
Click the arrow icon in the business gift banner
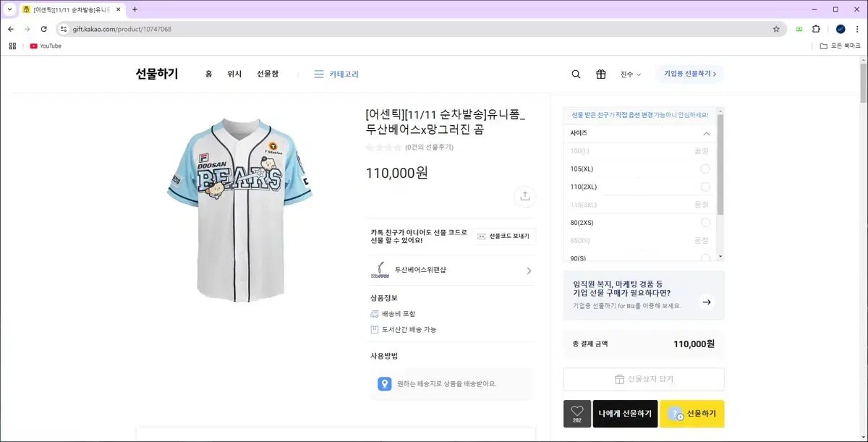tap(707, 302)
